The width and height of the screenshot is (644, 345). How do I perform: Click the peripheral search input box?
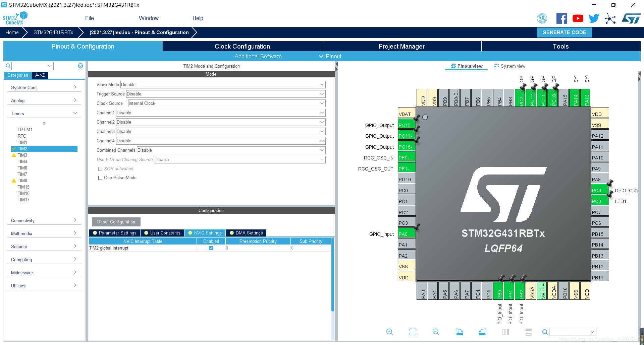(x=33, y=66)
